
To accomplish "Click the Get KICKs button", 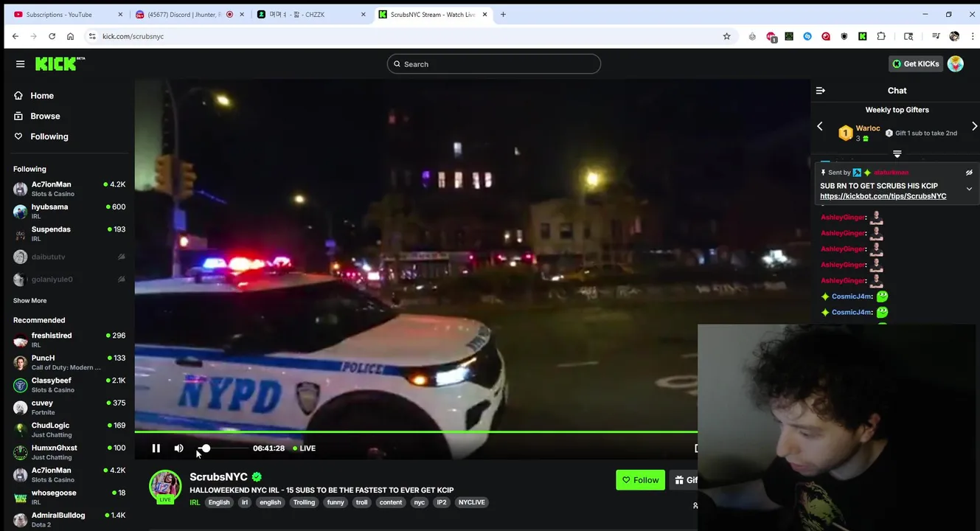I will (915, 64).
